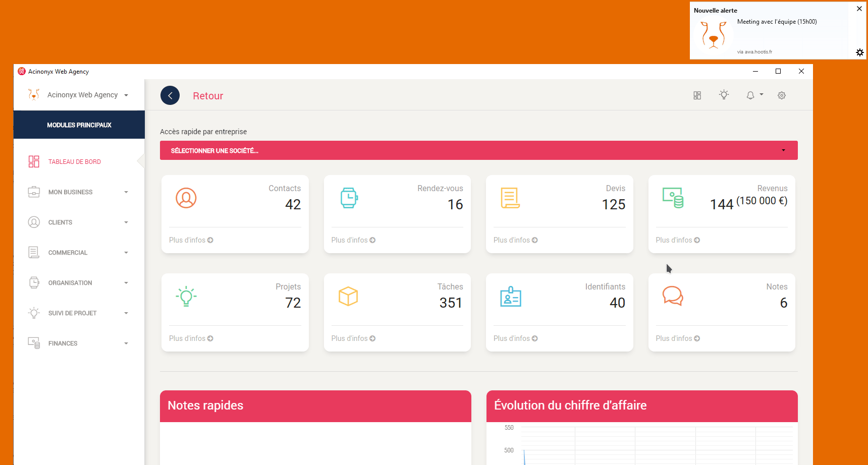The image size is (868, 465).
Task: Click the Mon Business briefcase icon
Action: coord(34,192)
